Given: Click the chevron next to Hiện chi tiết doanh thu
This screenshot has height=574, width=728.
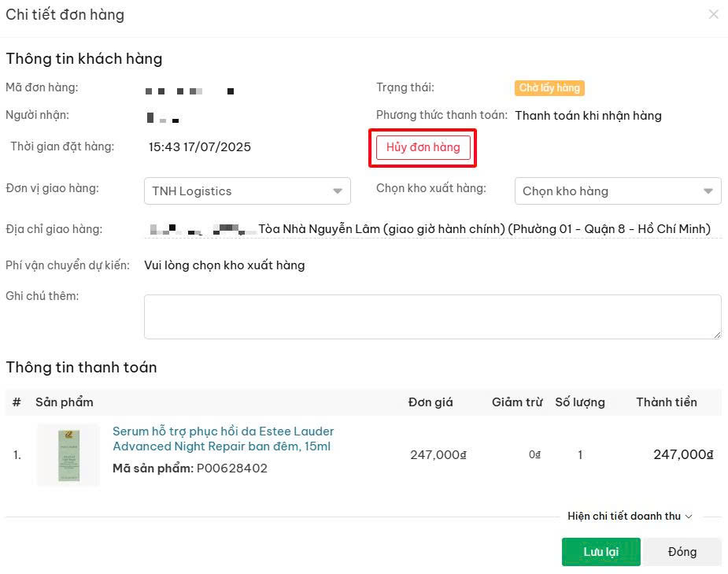Looking at the screenshot, I should click(x=689, y=517).
